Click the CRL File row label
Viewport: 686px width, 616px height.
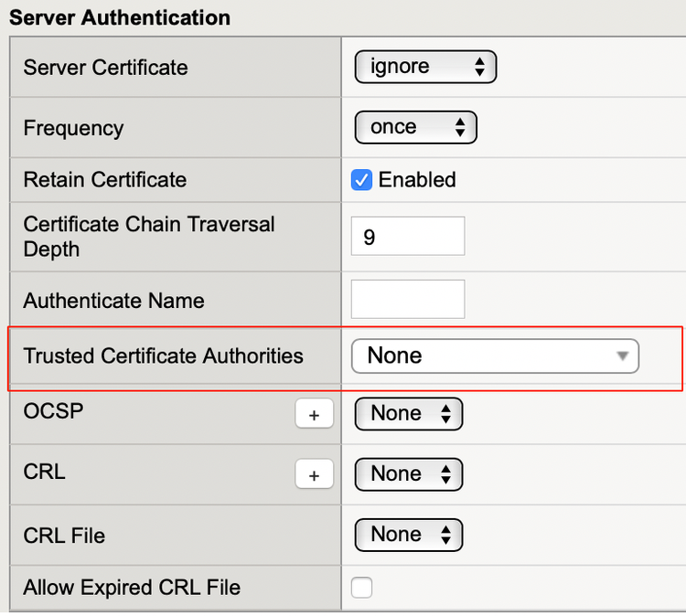pyautogui.click(x=64, y=535)
